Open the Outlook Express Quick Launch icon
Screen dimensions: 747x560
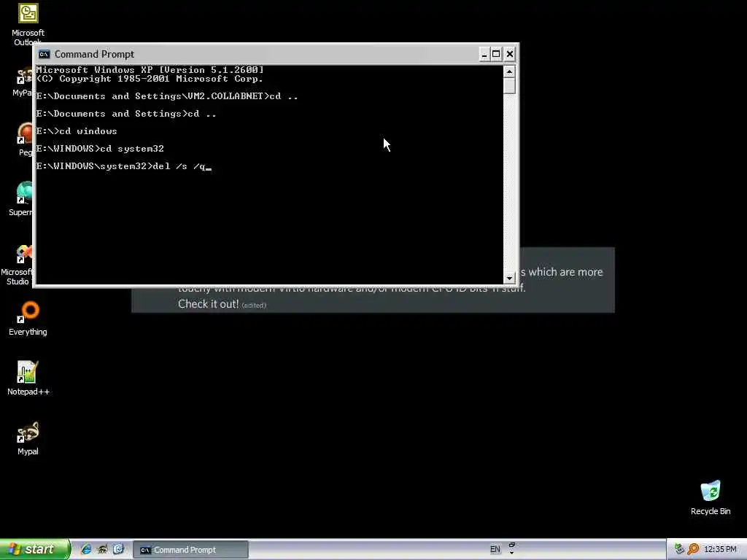click(x=119, y=550)
